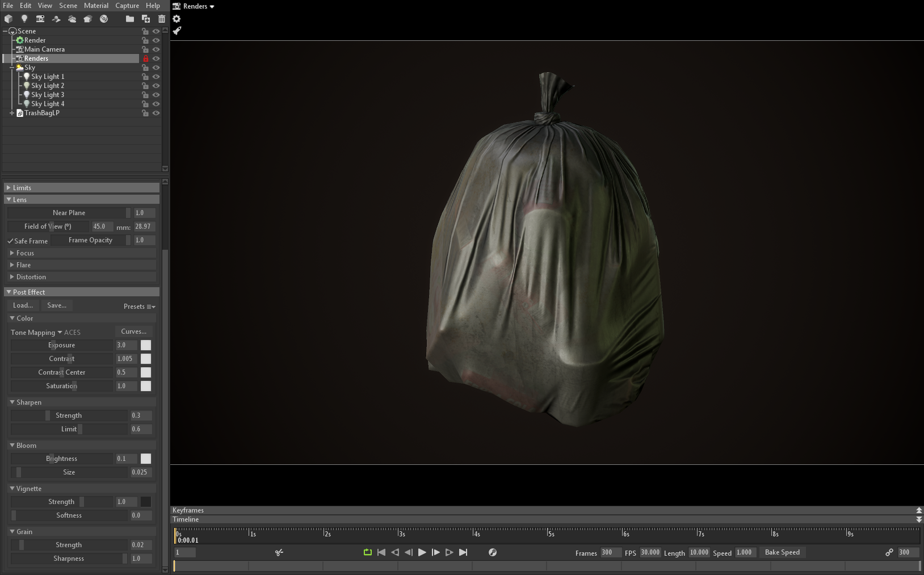Click the Bake Speed button

(782, 552)
